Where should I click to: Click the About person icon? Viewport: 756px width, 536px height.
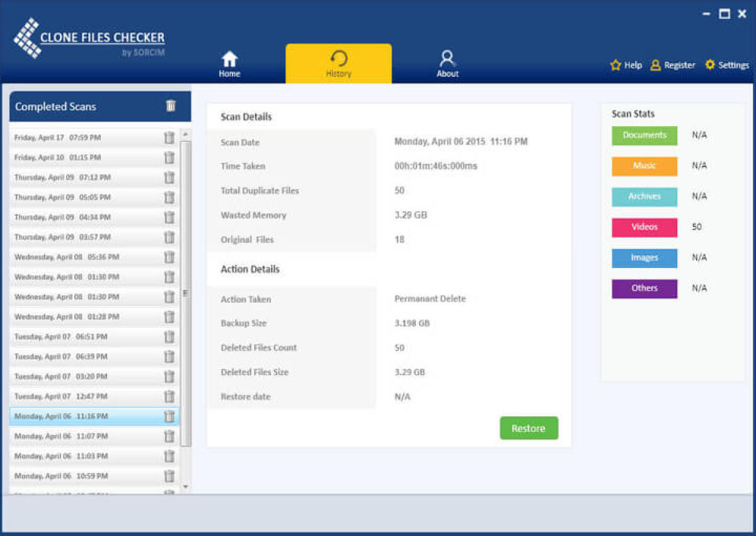click(447, 57)
